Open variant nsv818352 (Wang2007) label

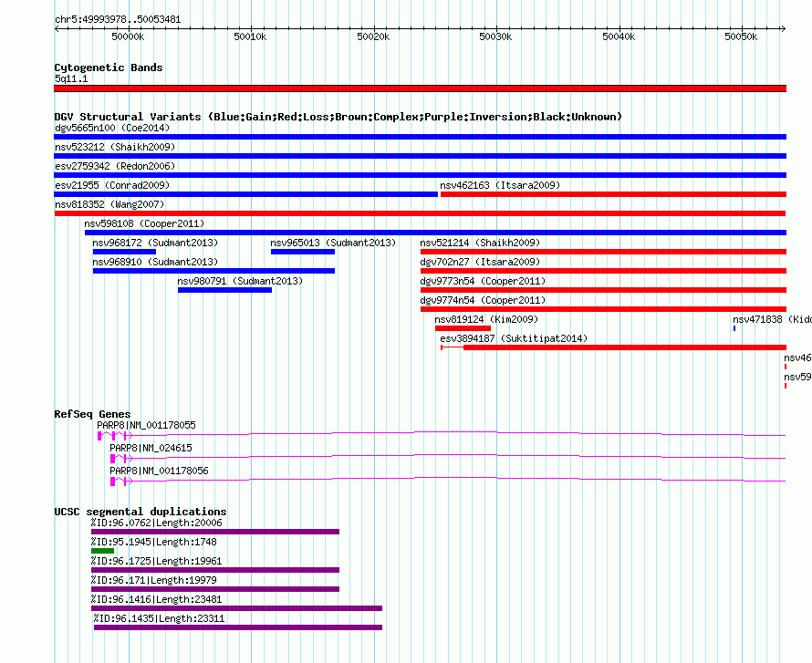109,204
